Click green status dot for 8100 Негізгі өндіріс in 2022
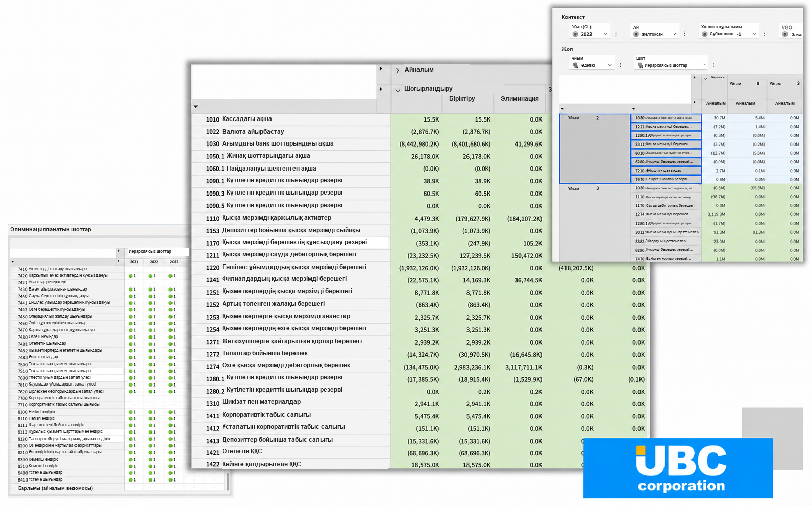Viewport: 812px width, 505px height. pyautogui.click(x=150, y=412)
